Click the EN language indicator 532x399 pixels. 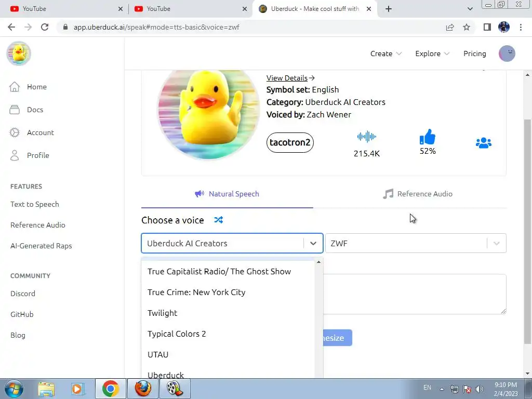click(x=427, y=388)
